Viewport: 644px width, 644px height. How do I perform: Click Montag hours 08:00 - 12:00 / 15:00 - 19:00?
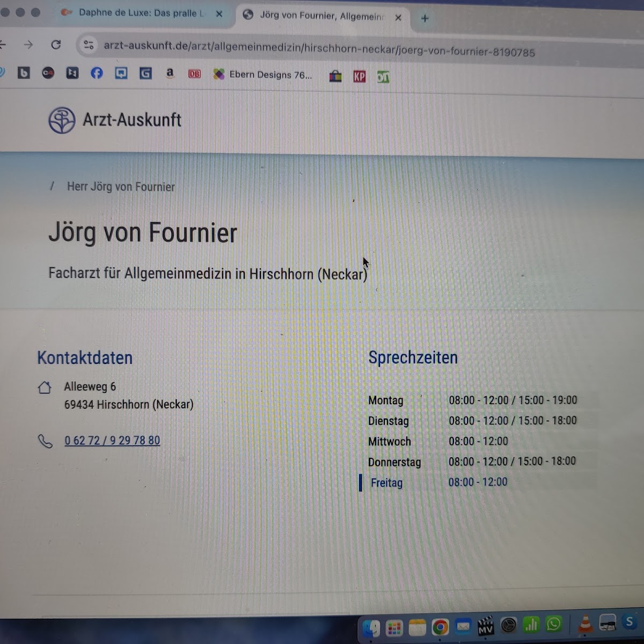click(x=513, y=400)
